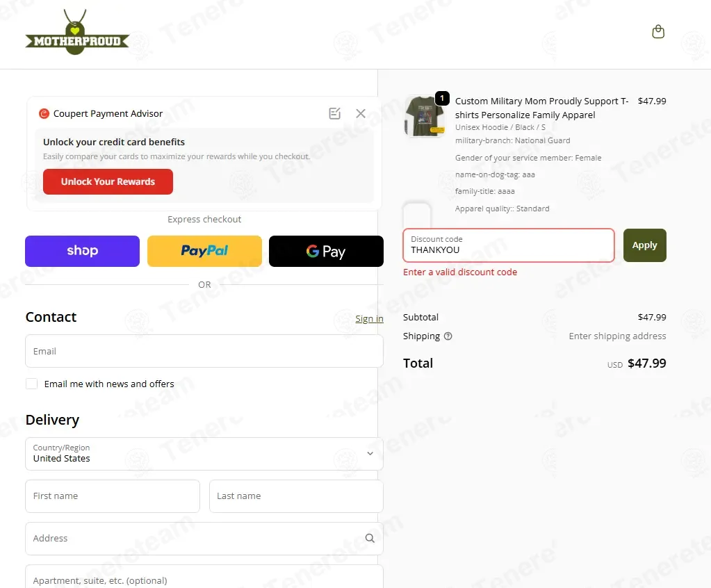
Task: Focus the Email input field
Action: click(204, 351)
